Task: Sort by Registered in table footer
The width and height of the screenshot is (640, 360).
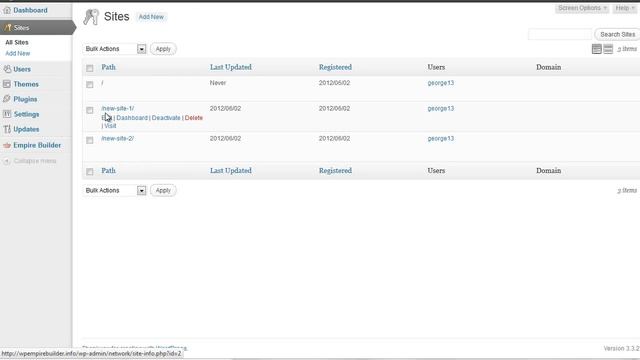Action: tap(335, 171)
